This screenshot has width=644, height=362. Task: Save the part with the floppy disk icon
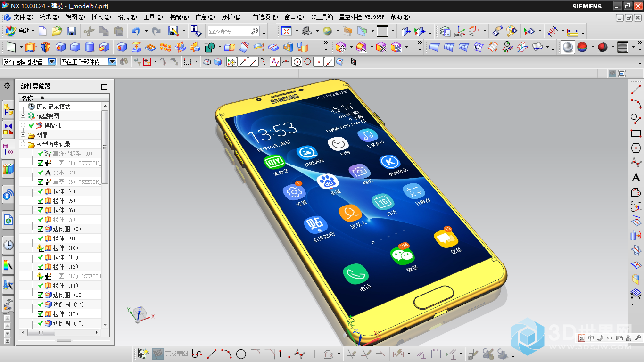click(x=72, y=31)
